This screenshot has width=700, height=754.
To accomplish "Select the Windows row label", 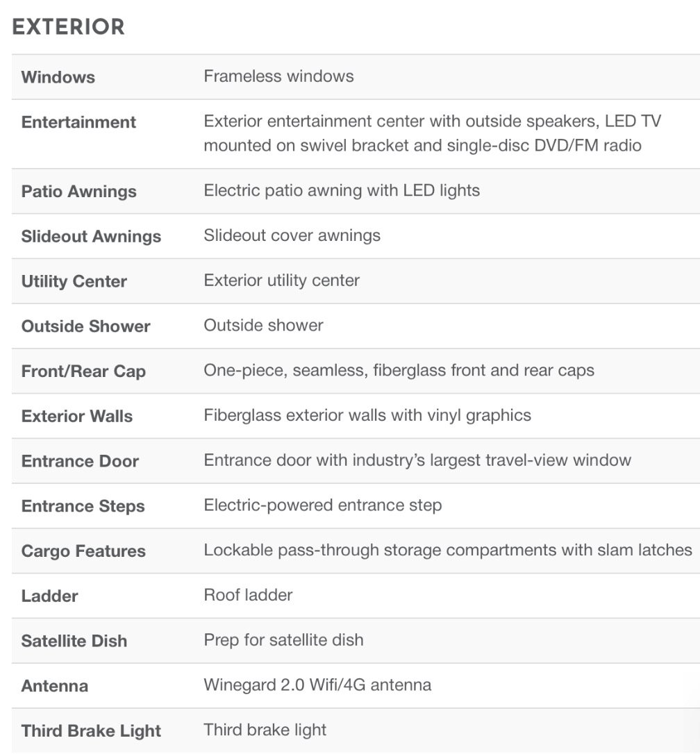I will click(58, 77).
